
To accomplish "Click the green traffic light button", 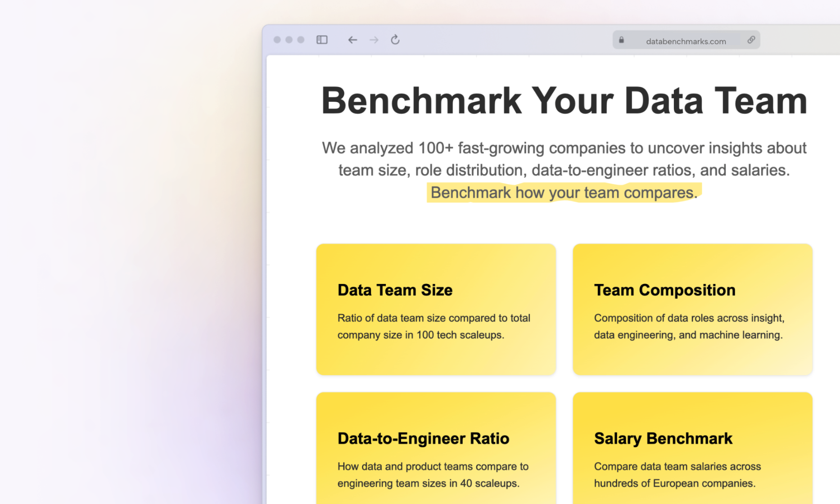I will pyautogui.click(x=300, y=40).
